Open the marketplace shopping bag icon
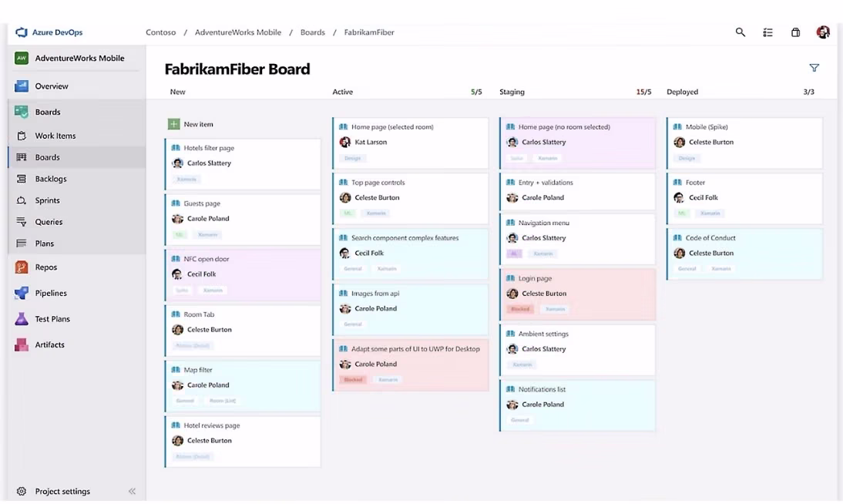The image size is (843, 504). 795,32
